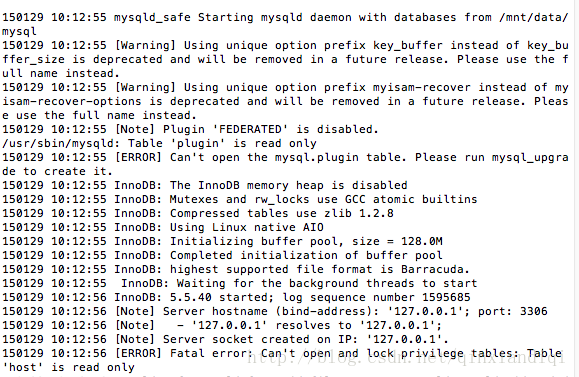Image resolution: width=579 pixels, height=377 pixels.
Task: Click the myisam-recover warning line
Action: (285, 102)
